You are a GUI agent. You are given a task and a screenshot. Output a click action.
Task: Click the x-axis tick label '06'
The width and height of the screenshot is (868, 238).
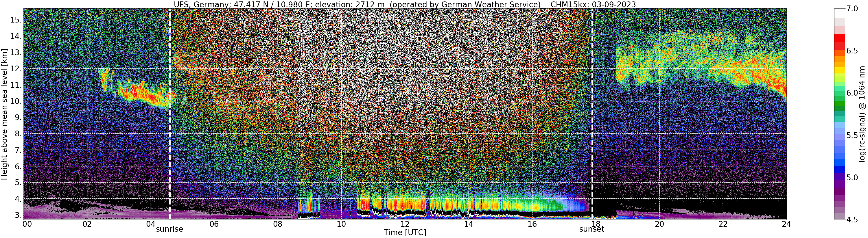pyautogui.click(x=214, y=224)
